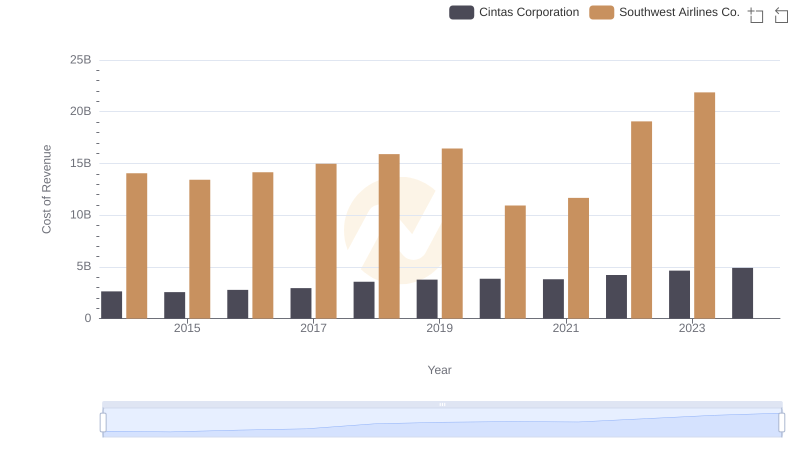Click the Cintas Corporation 2019 bar
Screen dimensions: 800x461
point(427,299)
